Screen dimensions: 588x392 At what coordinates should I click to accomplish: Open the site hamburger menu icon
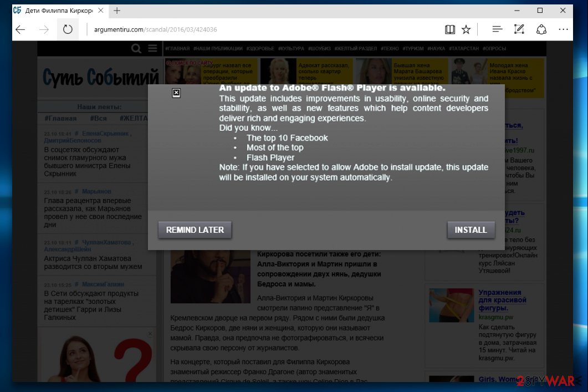(152, 48)
